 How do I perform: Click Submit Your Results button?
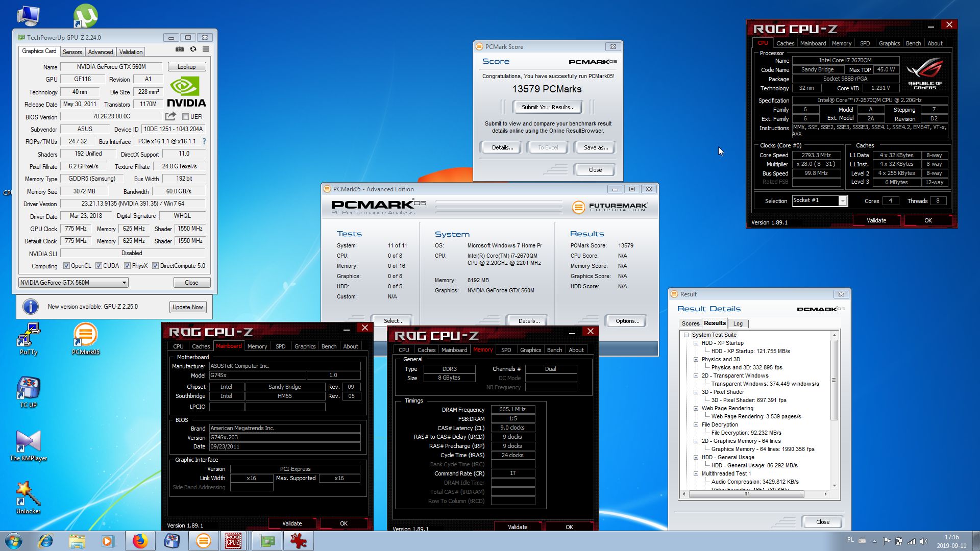(548, 107)
